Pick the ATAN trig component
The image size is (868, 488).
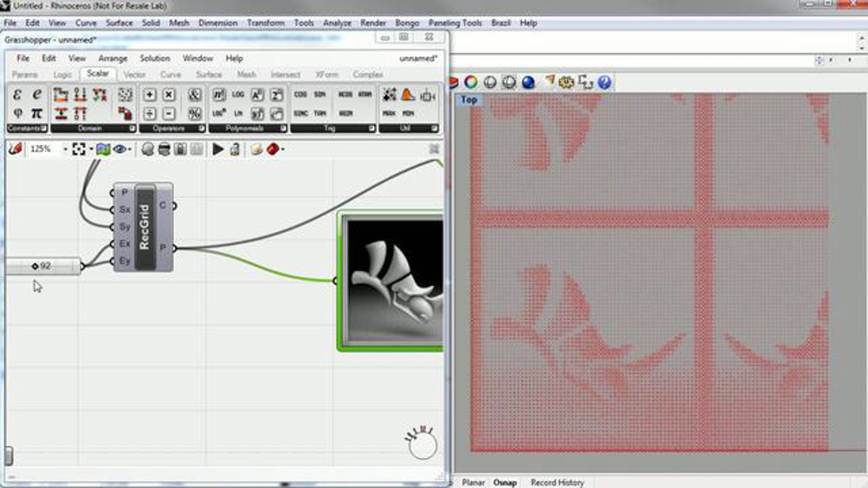(365, 94)
